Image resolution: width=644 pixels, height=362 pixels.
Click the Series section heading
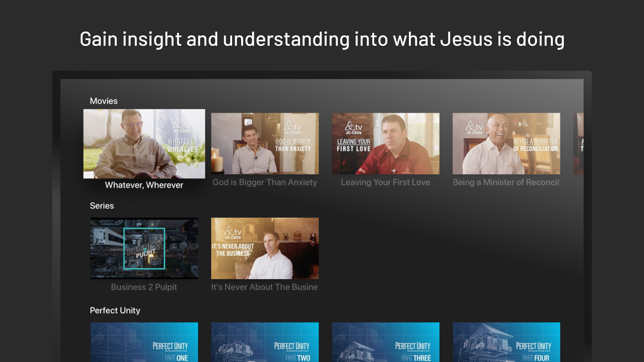[102, 205]
